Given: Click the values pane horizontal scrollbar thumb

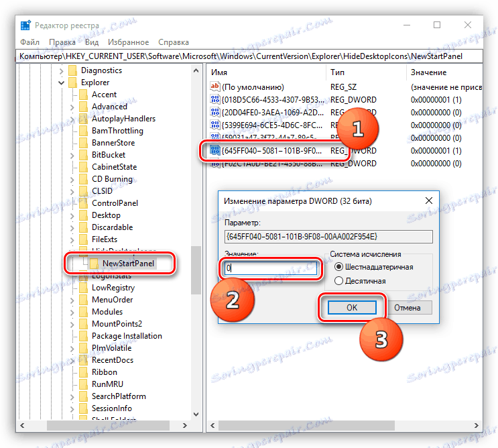Looking at the screenshot, I should (x=306, y=425).
